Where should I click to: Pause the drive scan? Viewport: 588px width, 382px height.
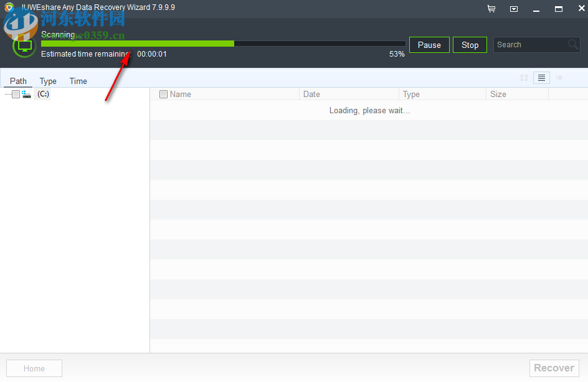point(429,45)
